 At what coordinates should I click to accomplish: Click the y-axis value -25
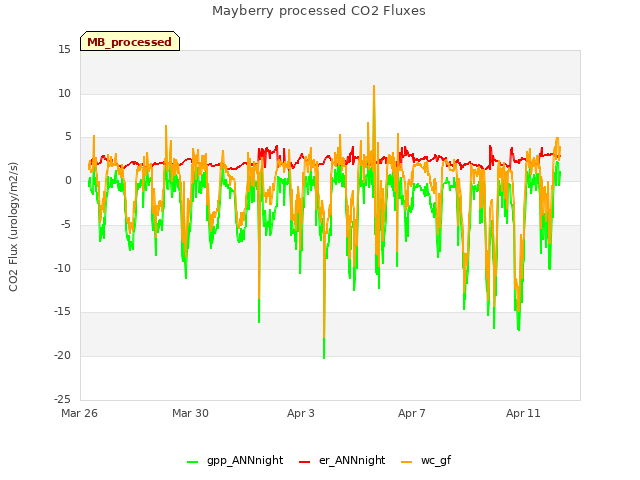(x=63, y=399)
